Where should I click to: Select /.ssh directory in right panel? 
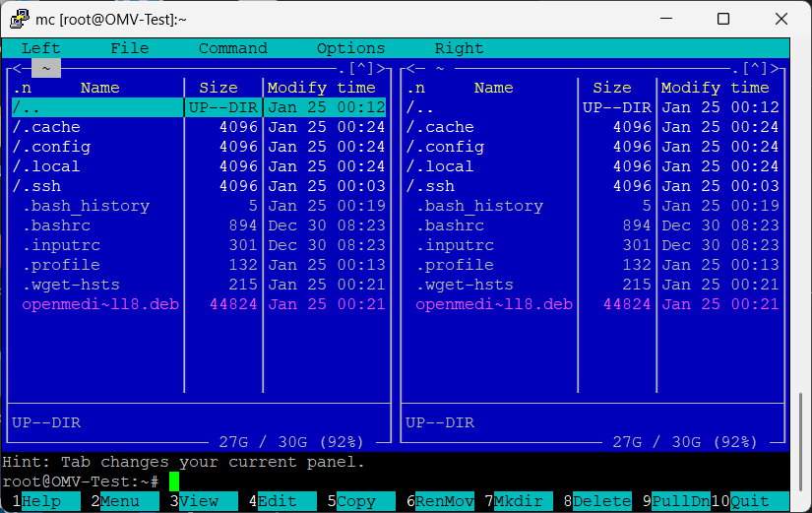pos(593,186)
